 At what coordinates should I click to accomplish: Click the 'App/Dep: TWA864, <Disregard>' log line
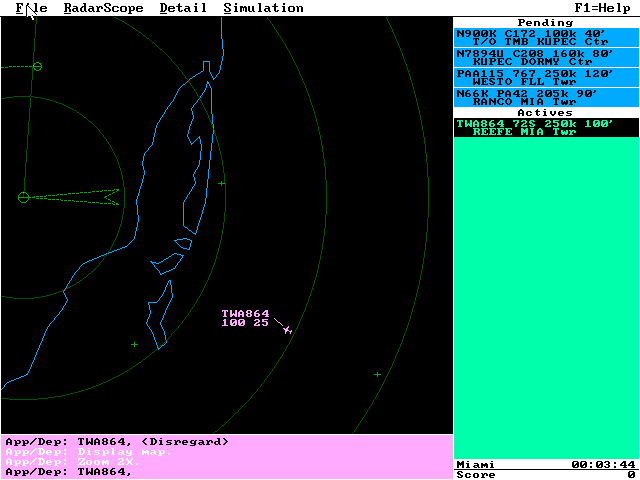click(117, 442)
